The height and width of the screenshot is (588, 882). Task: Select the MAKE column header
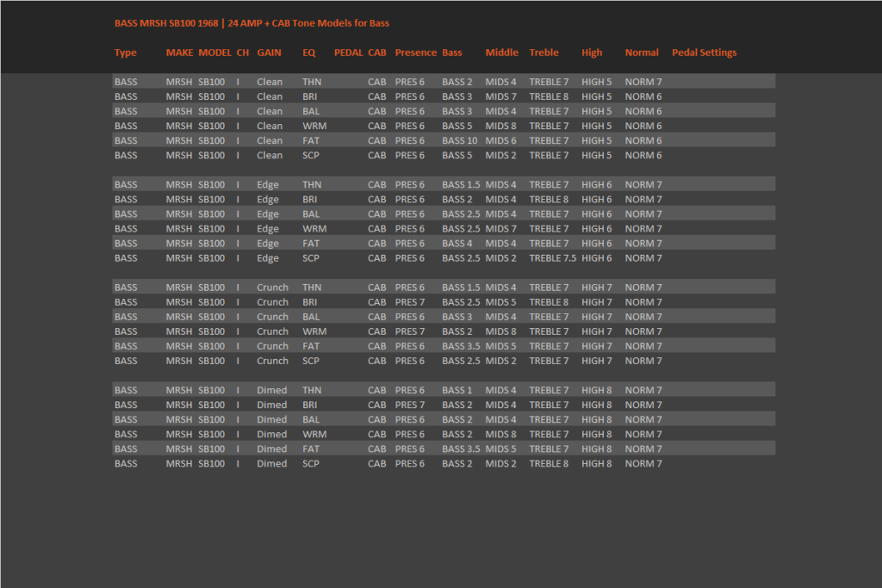pos(179,53)
